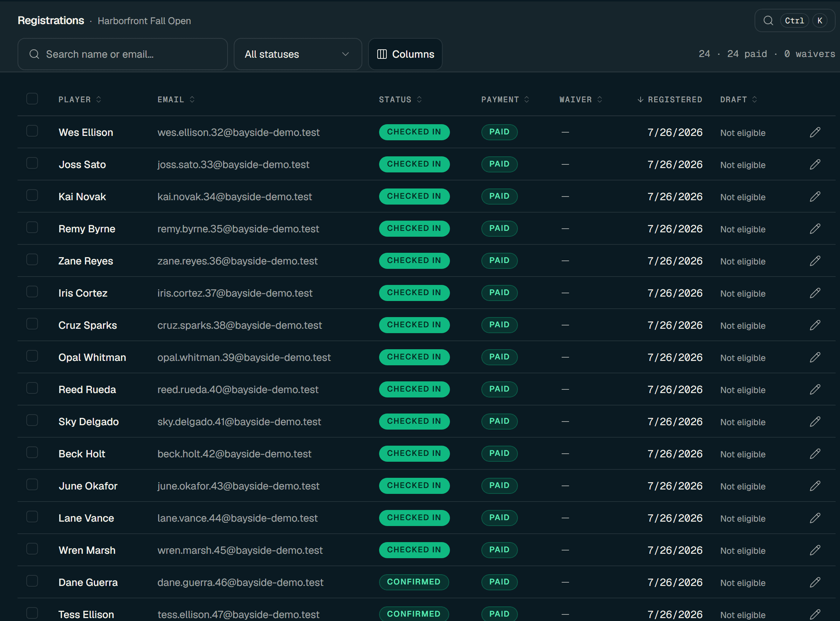Focus the Search name or email field
Viewport: 840px width, 621px height.
click(122, 54)
